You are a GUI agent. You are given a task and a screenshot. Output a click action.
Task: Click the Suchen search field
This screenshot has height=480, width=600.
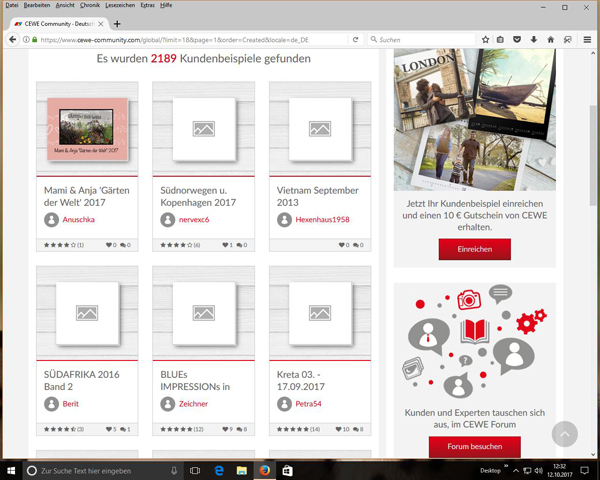(422, 39)
